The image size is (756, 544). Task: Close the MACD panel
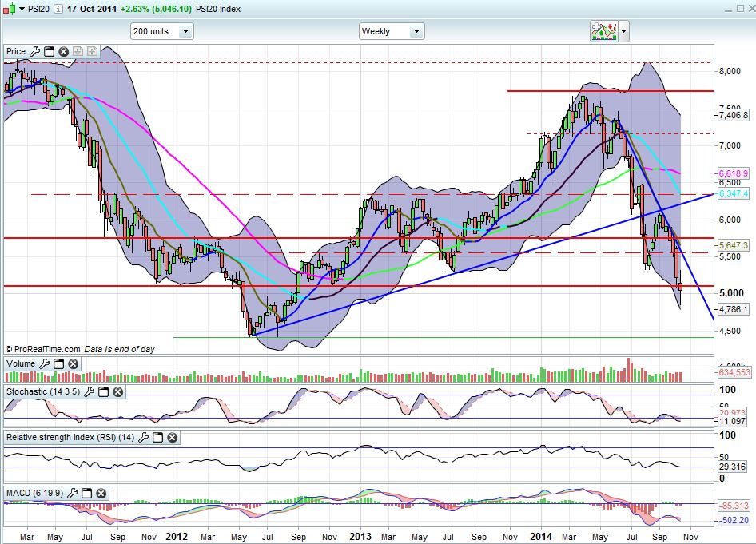pos(101,493)
